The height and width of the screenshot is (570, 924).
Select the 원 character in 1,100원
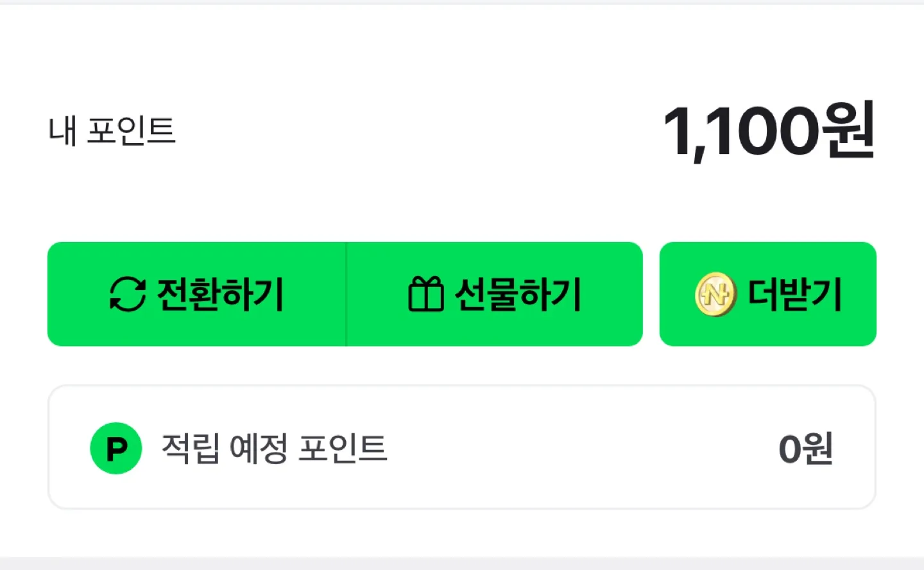pyautogui.click(x=850, y=132)
